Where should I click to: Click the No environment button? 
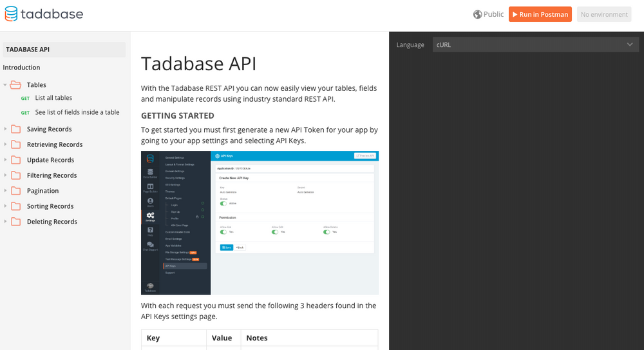point(604,14)
